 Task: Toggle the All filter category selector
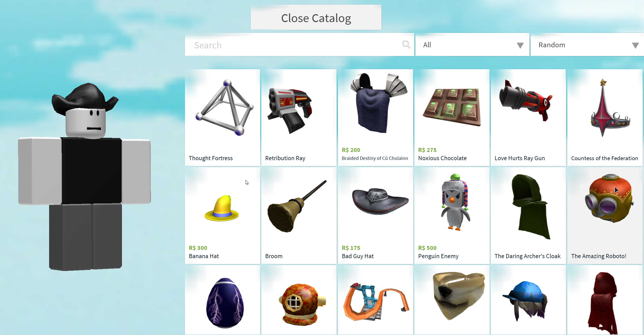472,45
